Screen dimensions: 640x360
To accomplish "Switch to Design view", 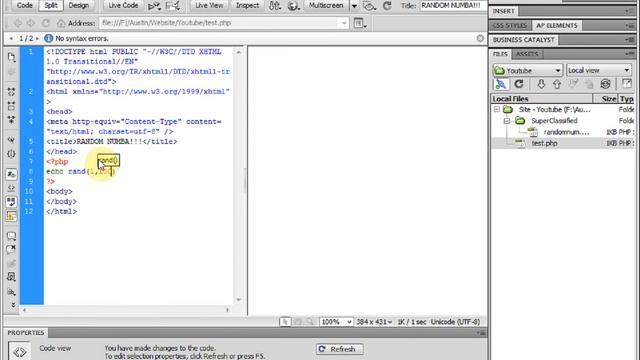I will pos(78,6).
